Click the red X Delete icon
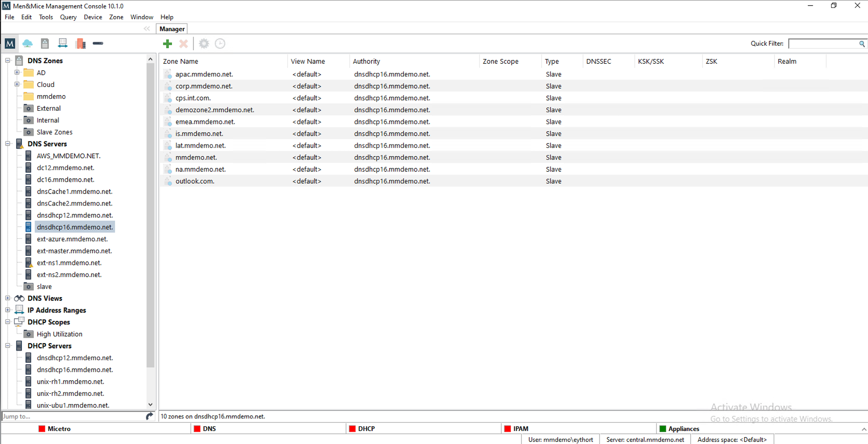This screenshot has height=444, width=868. (x=184, y=43)
